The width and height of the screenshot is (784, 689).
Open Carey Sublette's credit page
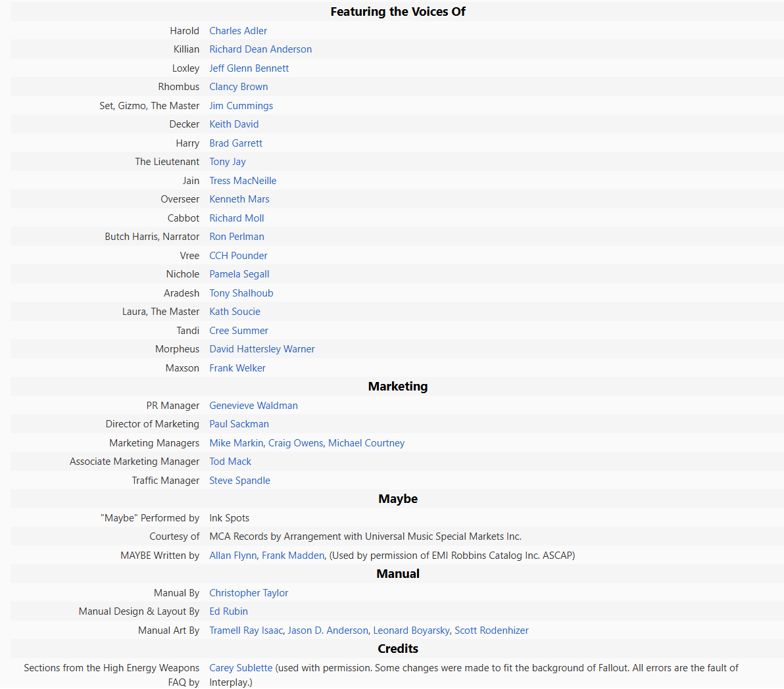(x=241, y=668)
